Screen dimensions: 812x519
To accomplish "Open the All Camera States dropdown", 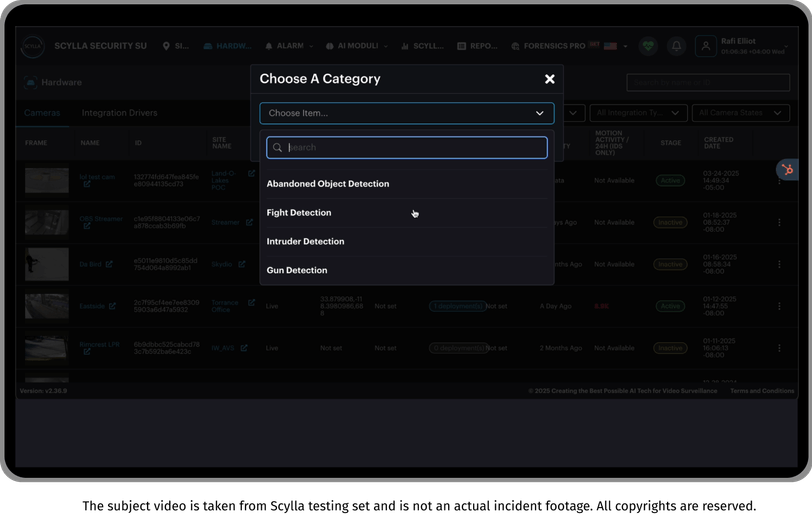I will (x=741, y=113).
